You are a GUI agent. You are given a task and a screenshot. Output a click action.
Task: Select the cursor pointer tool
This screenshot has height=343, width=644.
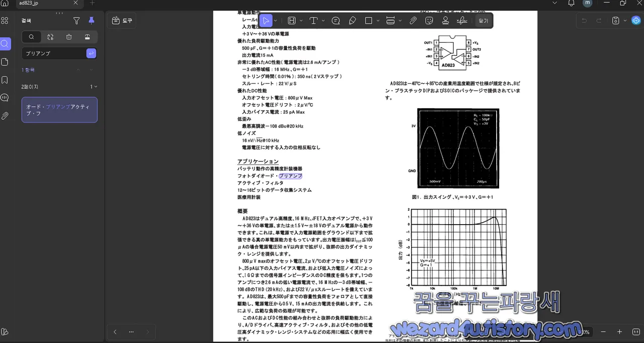[x=266, y=21]
